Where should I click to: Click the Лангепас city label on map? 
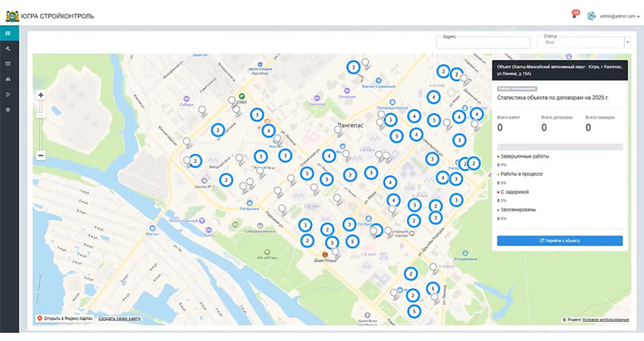[x=350, y=125]
